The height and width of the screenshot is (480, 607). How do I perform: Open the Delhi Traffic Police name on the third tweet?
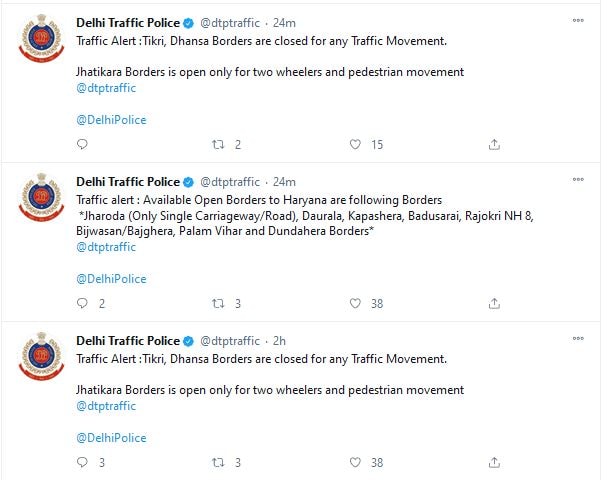pos(128,341)
